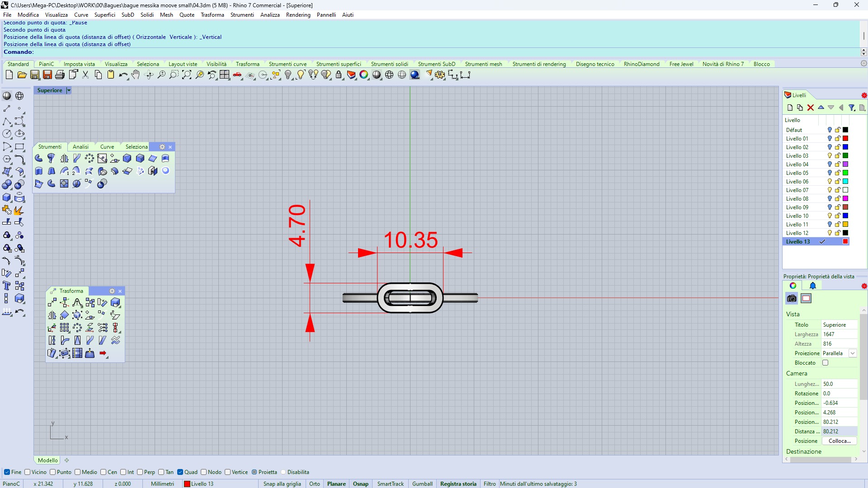Click the green color swatch of Livello 05
This screenshot has height=488, width=868.
click(845, 173)
